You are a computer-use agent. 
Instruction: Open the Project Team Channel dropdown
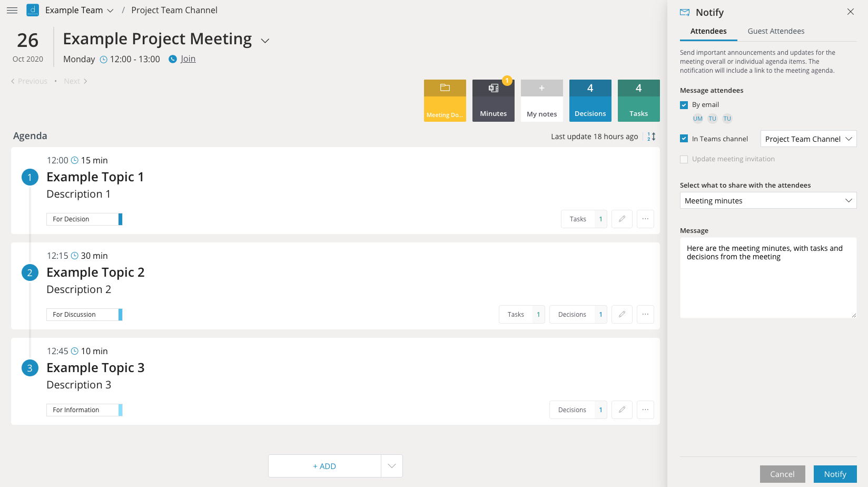808,139
